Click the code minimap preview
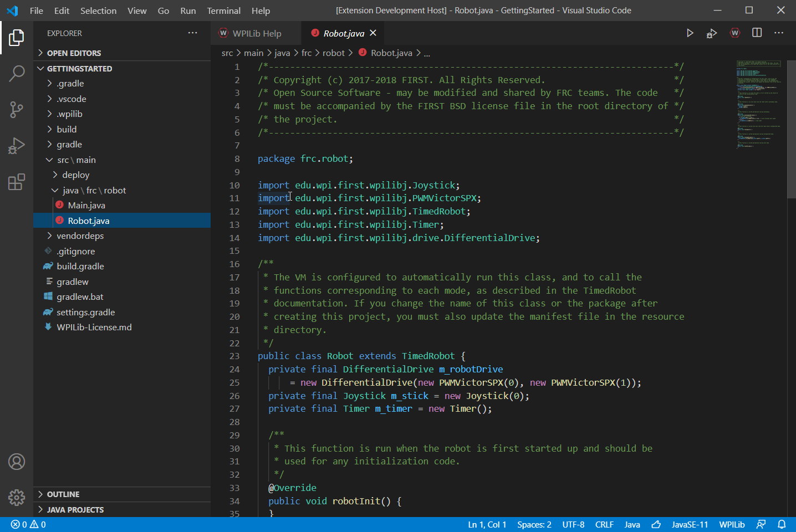Screen dimensions: 796x532 (758, 104)
